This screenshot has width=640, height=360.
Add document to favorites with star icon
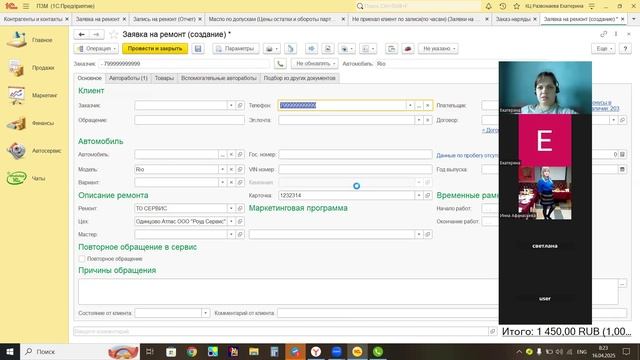114,35
